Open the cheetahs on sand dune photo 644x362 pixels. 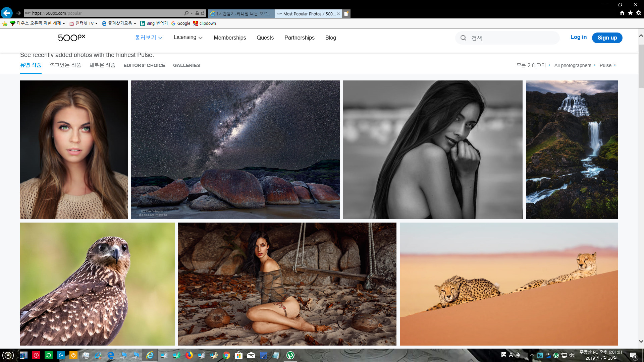509,284
